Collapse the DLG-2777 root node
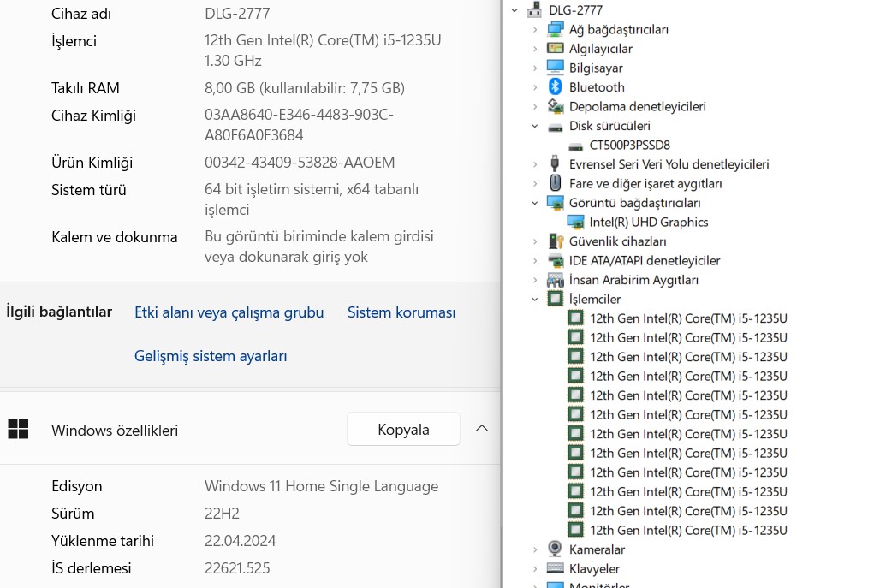 514,10
